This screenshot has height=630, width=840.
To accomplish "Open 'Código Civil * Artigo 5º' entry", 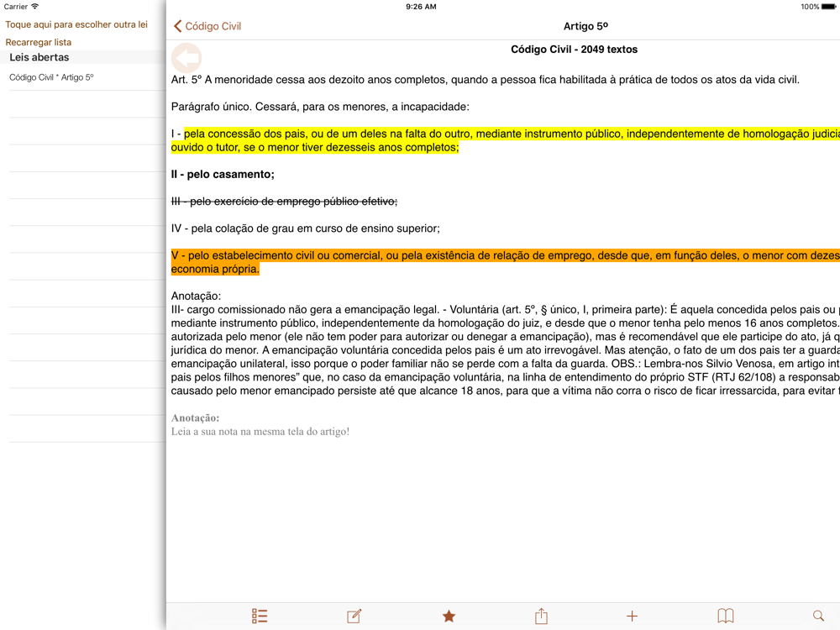I will (x=51, y=77).
